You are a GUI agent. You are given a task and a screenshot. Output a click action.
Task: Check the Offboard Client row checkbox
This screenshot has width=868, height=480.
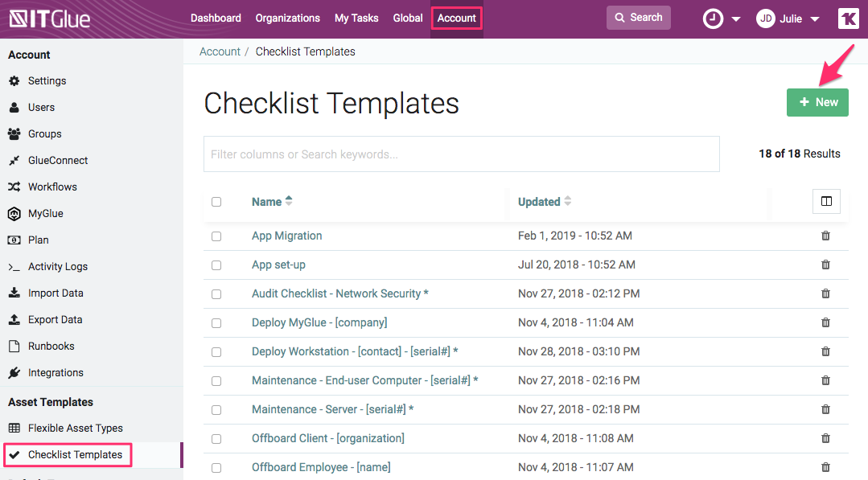coord(216,438)
